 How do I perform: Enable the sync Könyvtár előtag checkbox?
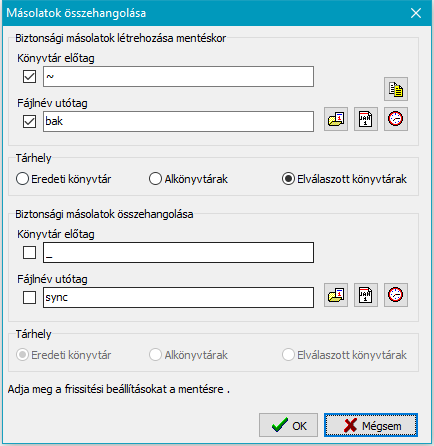tap(29, 253)
